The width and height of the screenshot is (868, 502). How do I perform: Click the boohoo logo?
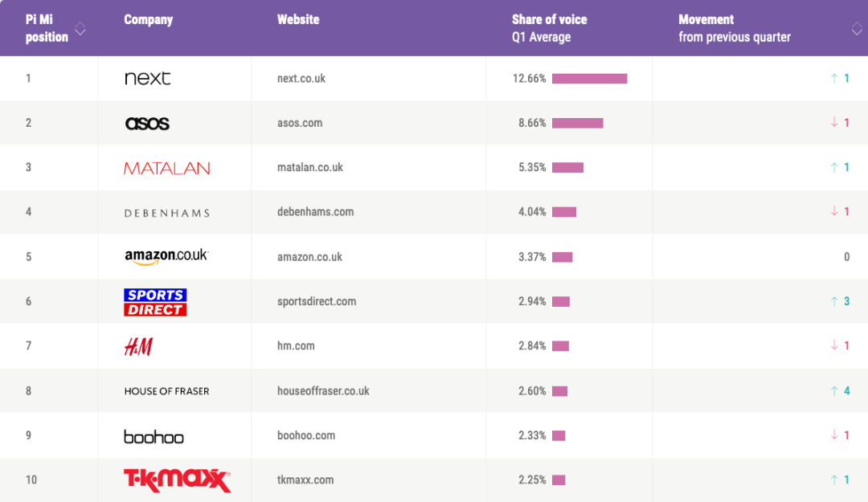154,436
